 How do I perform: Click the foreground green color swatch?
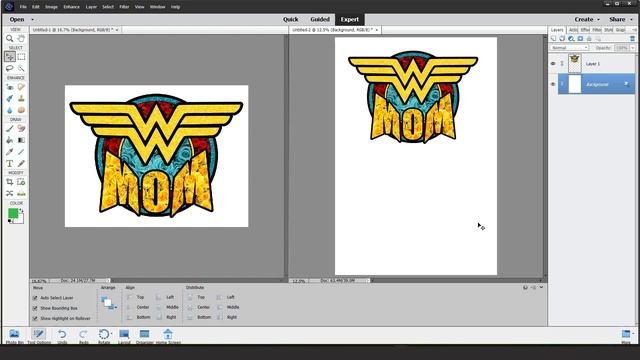pos(13,213)
